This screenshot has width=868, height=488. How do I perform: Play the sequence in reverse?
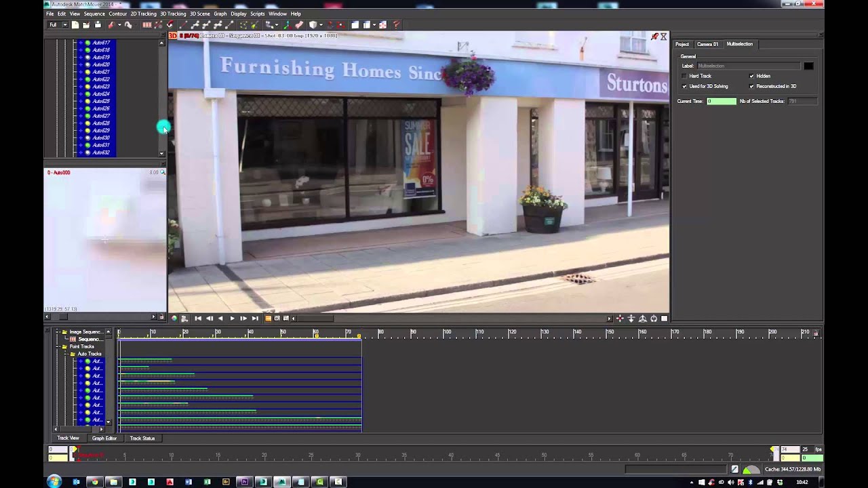pyautogui.click(x=220, y=319)
